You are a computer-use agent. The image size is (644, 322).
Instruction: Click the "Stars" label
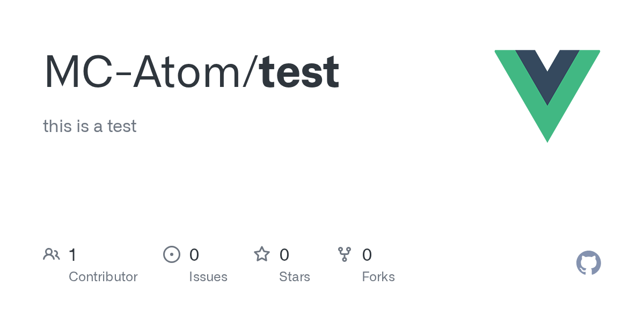295,277
